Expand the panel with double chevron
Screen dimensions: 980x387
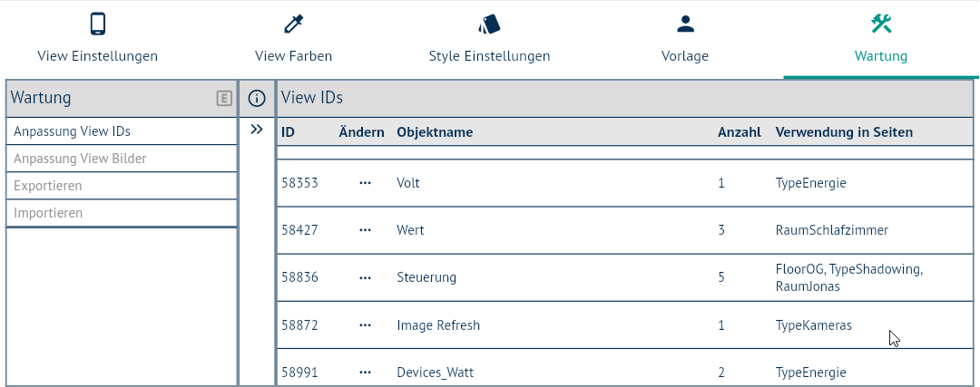(257, 130)
